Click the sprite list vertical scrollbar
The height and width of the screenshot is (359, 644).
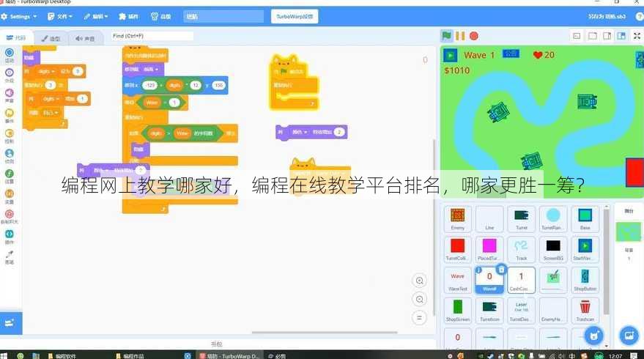point(606,261)
